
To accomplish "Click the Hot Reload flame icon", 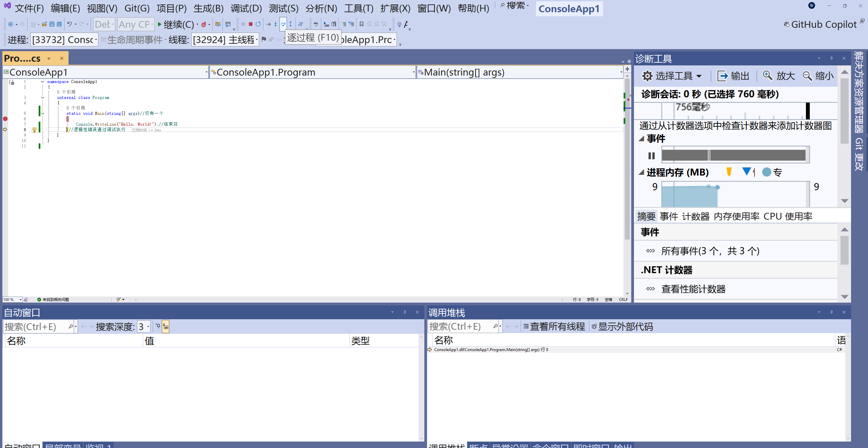I will [x=204, y=24].
